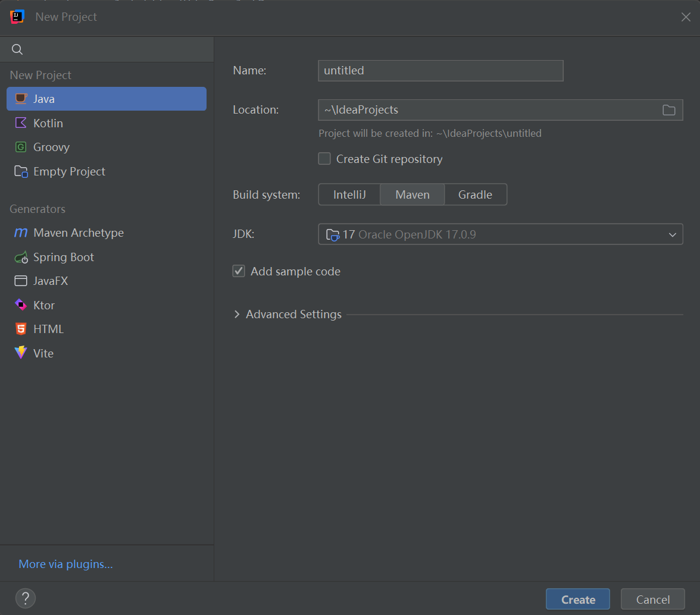
Task: Choose Maven Archetype generator
Action: 106,233
